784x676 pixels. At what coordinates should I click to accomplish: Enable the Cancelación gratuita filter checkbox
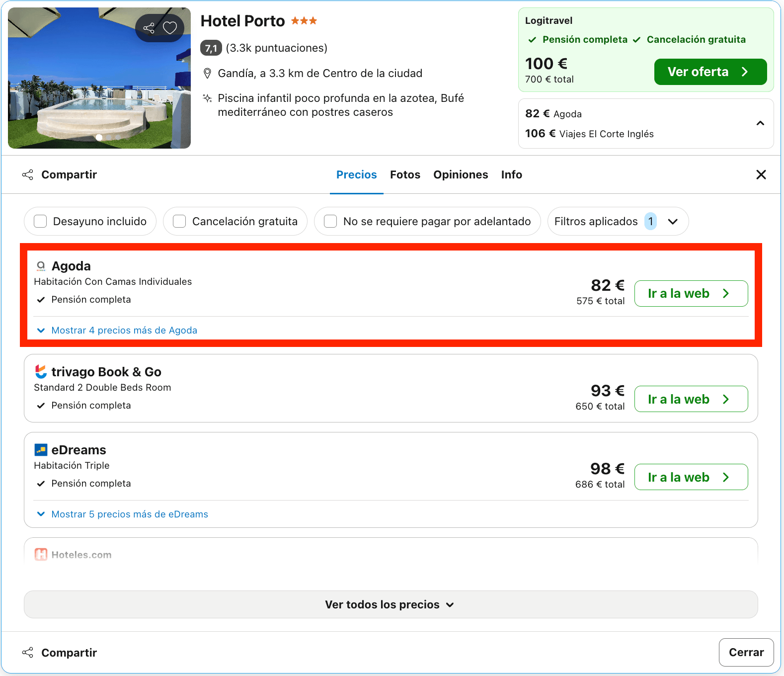[179, 221]
